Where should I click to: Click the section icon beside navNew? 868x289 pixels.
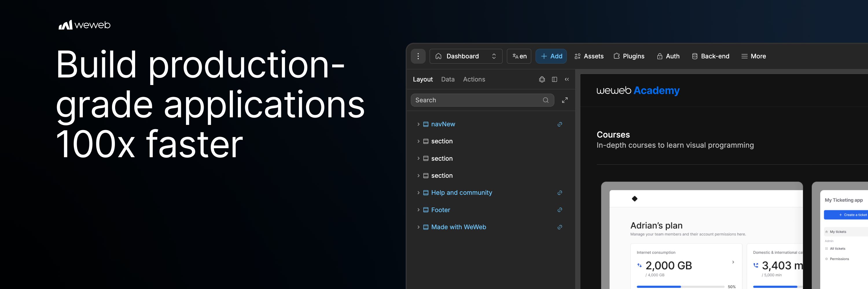pyautogui.click(x=426, y=124)
